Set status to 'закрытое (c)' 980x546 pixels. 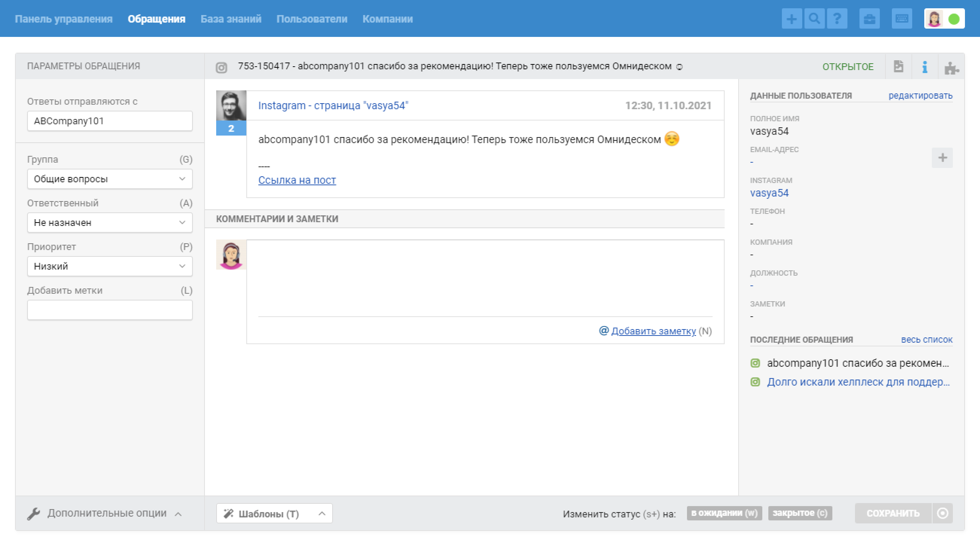[800, 513]
